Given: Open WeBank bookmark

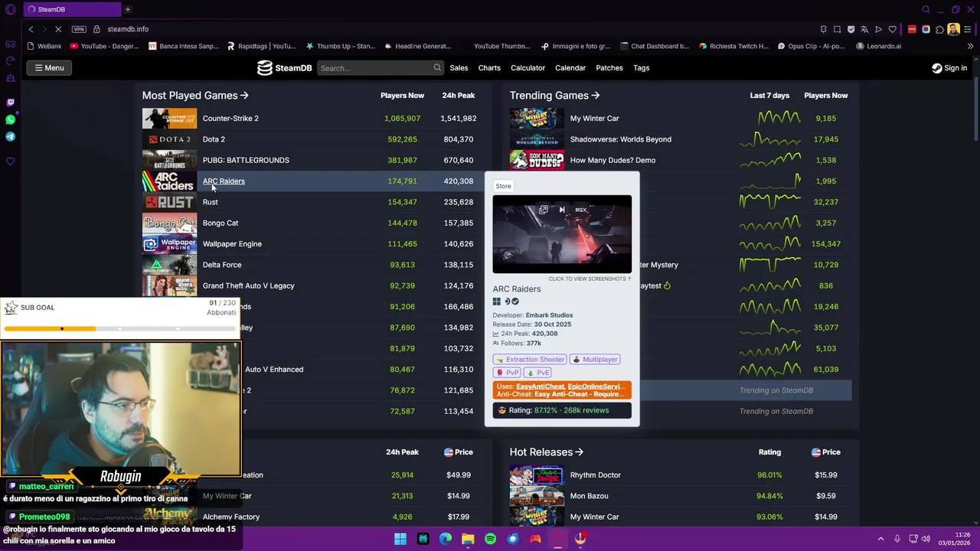Looking at the screenshot, I should 44,46.
